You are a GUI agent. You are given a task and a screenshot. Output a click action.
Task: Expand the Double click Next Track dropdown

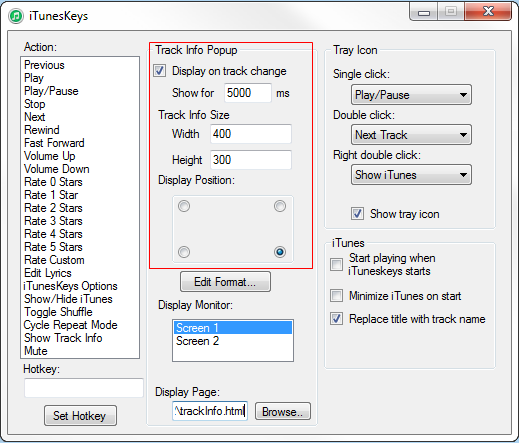(411, 135)
